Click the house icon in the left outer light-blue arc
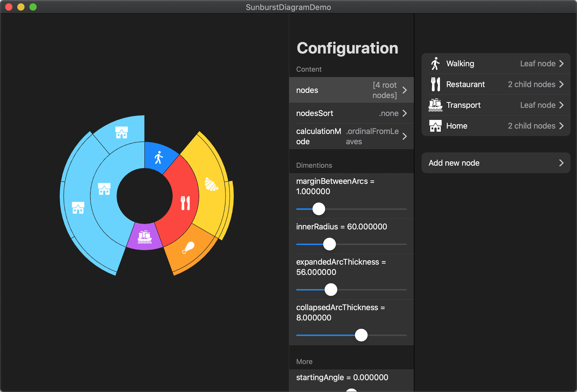Image resolution: width=577 pixels, height=392 pixels. [78, 208]
